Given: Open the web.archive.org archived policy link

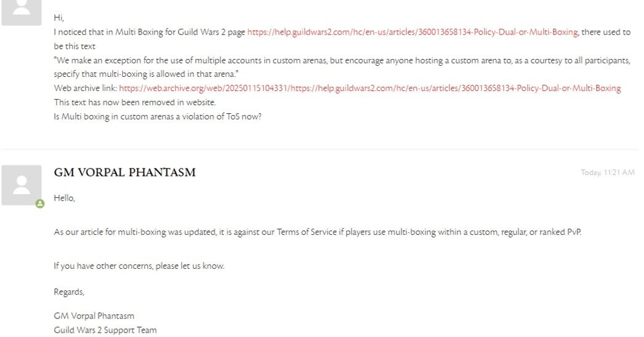Looking at the screenshot, I should [x=369, y=89].
